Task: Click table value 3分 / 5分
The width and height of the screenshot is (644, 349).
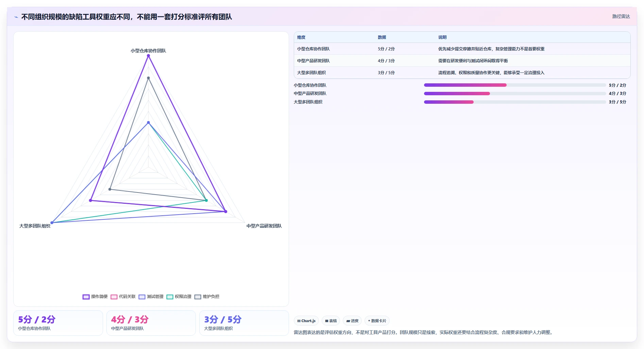Action: (386, 73)
